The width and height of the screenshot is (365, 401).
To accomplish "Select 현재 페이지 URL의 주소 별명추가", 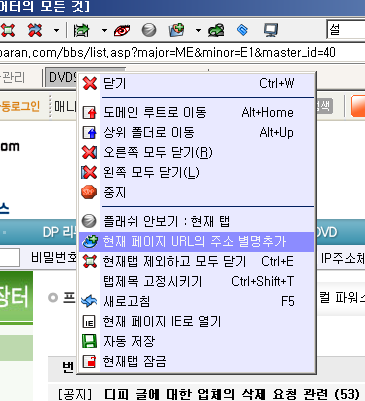I will (197, 242).
